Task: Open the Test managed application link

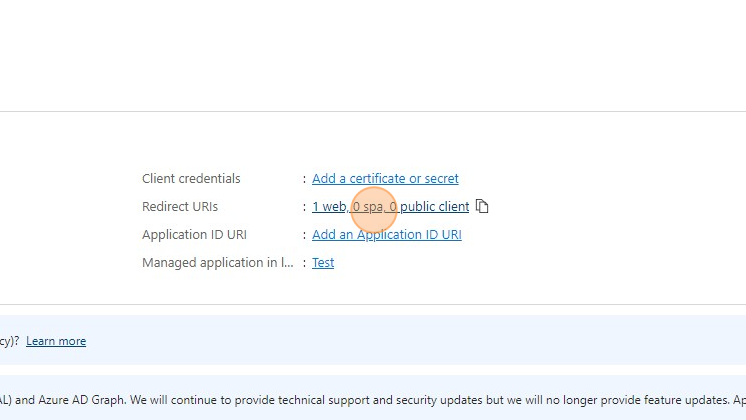Action: pyautogui.click(x=323, y=263)
